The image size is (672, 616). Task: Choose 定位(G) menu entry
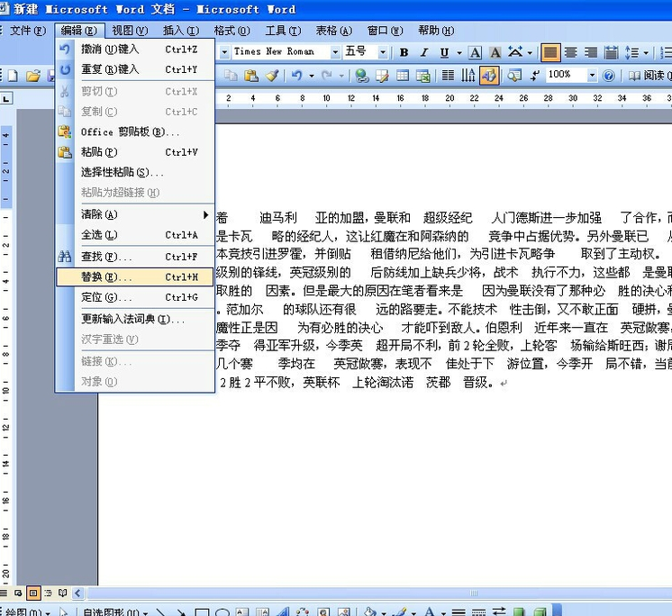(134, 297)
